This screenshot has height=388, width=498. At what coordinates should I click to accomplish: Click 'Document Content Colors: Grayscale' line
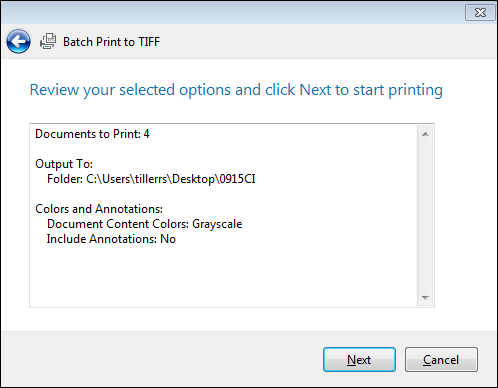[144, 224]
